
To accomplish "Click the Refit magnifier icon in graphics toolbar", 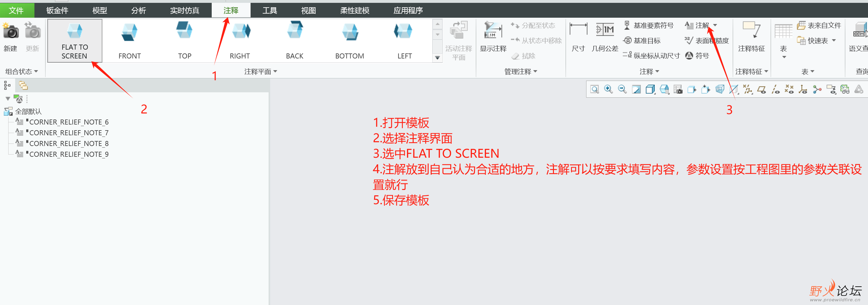I will click(x=595, y=89).
